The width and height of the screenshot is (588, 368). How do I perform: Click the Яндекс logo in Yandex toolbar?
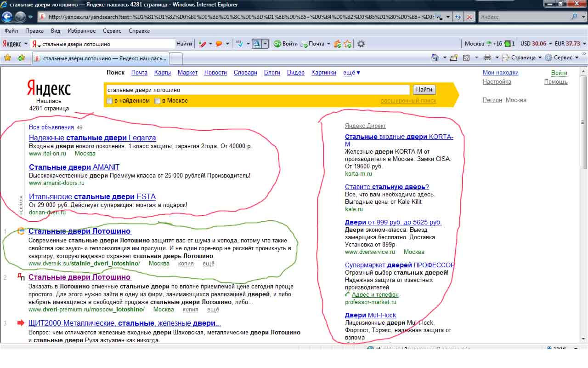(x=12, y=44)
